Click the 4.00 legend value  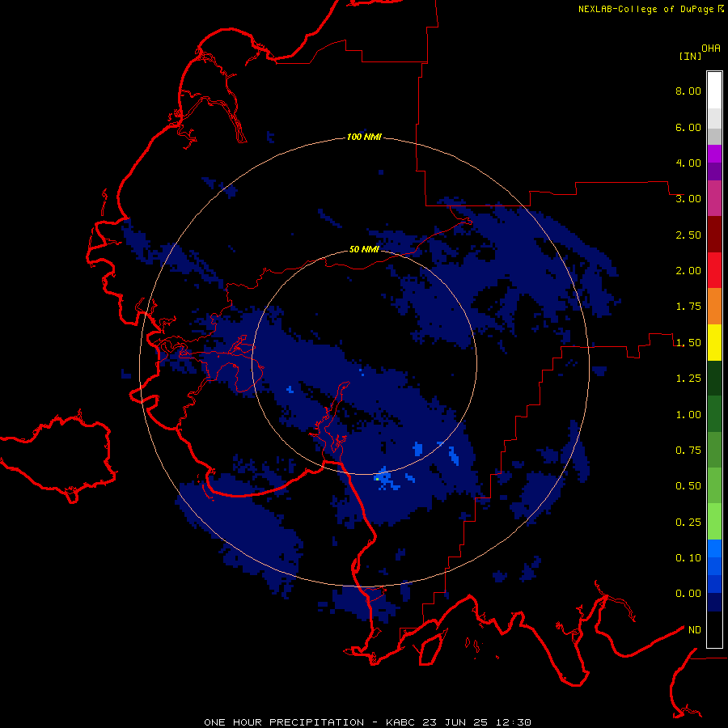(688, 163)
